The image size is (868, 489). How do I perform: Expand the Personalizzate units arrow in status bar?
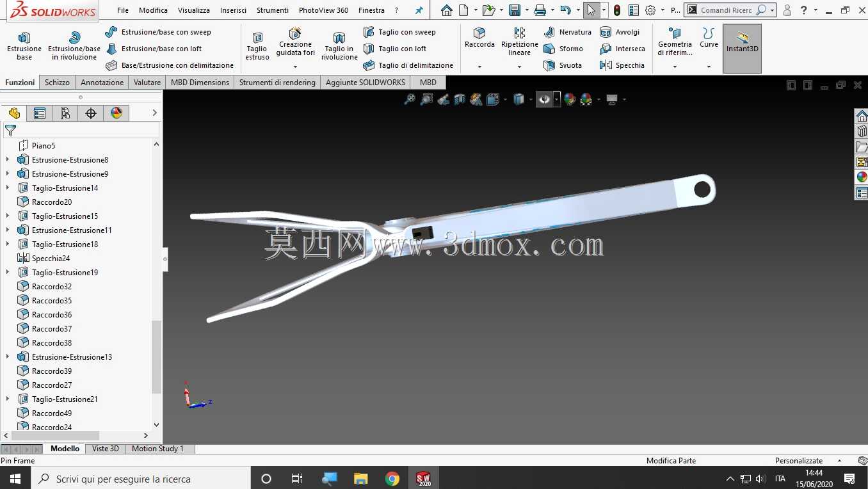pyautogui.click(x=839, y=461)
